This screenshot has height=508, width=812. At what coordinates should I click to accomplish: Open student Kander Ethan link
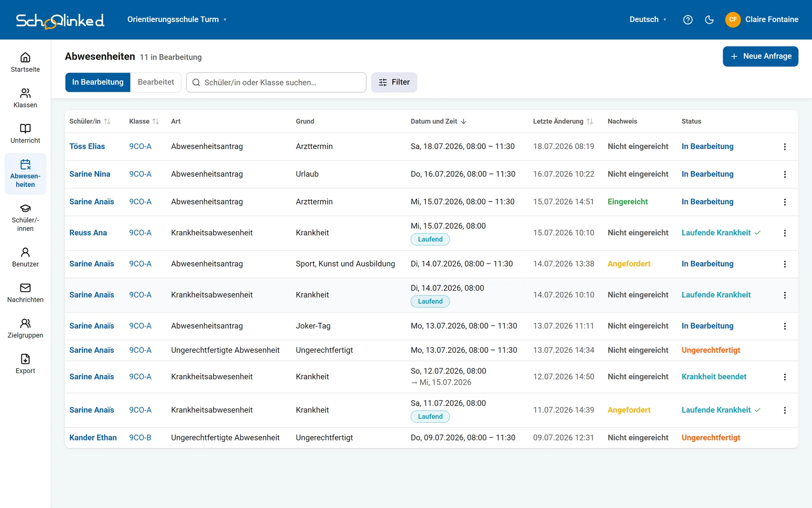pyautogui.click(x=93, y=438)
